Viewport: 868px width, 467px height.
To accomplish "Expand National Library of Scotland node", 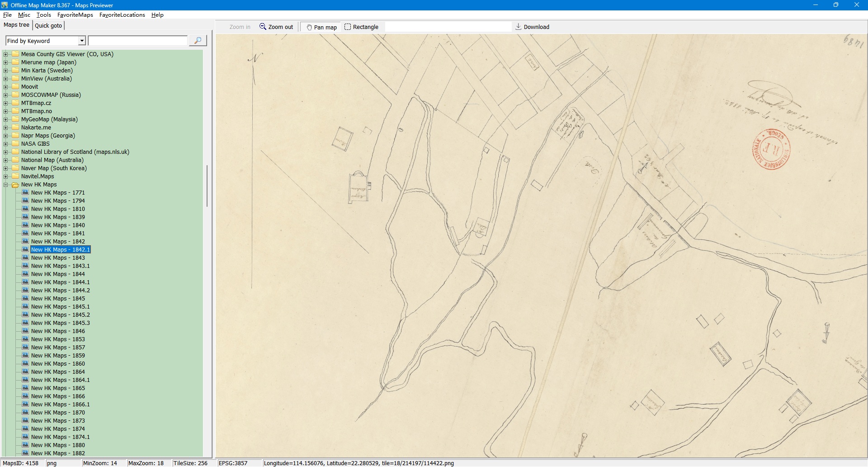I will click(6, 152).
